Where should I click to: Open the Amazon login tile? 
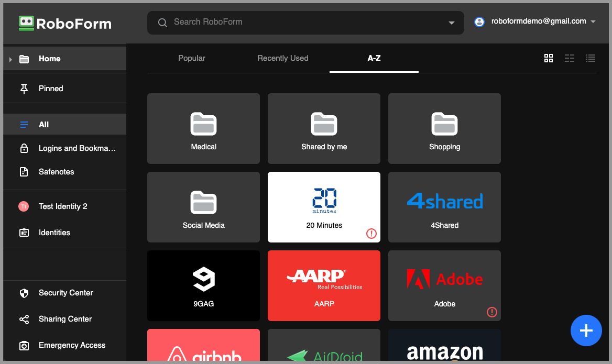(444, 345)
